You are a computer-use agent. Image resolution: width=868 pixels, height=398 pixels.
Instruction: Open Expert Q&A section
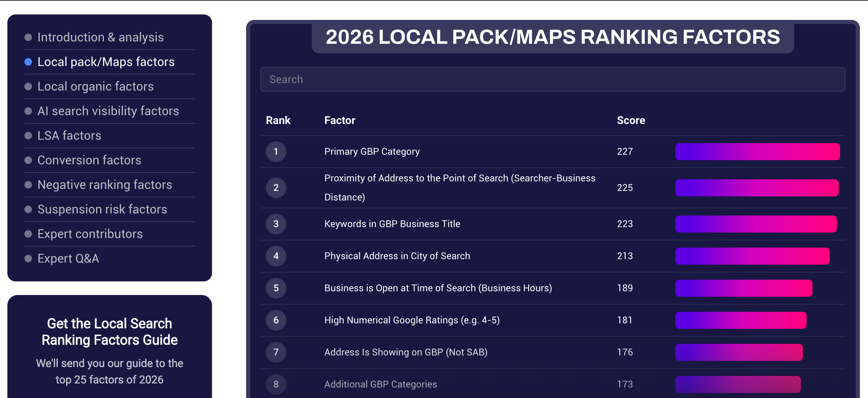click(x=68, y=259)
